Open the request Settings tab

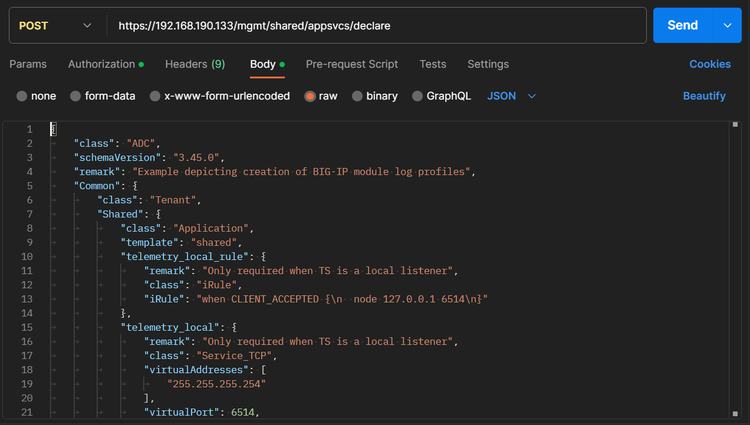(488, 64)
